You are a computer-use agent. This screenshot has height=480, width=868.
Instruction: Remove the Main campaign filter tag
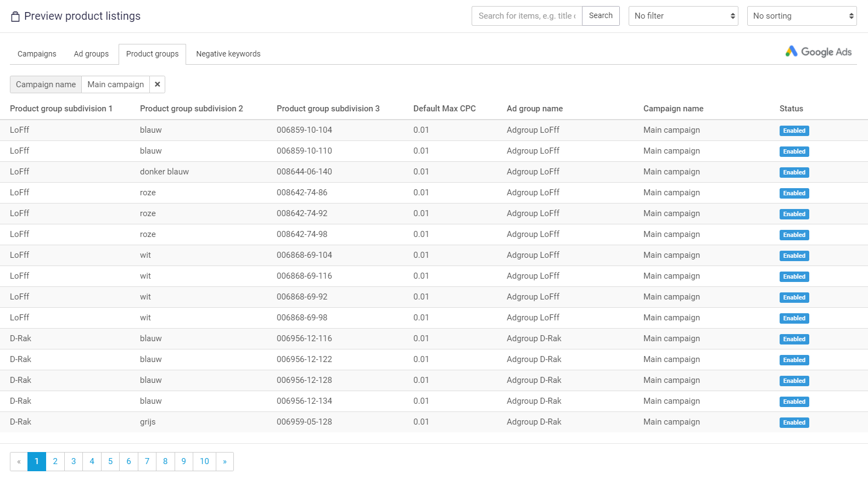(158, 84)
